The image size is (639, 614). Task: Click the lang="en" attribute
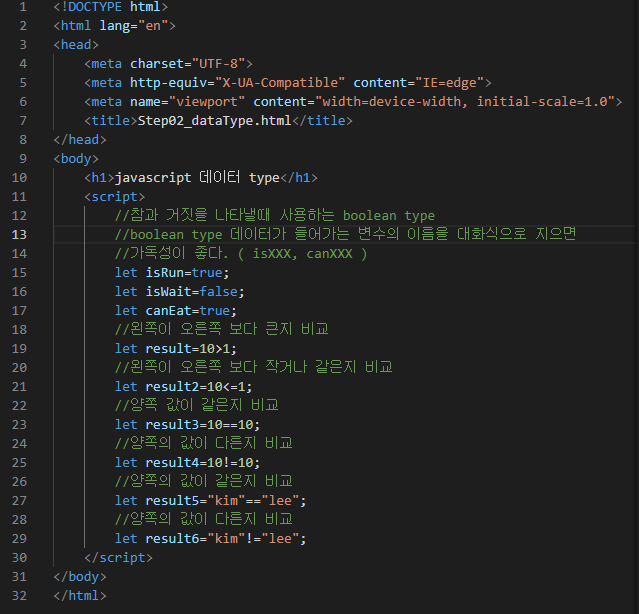(134, 26)
